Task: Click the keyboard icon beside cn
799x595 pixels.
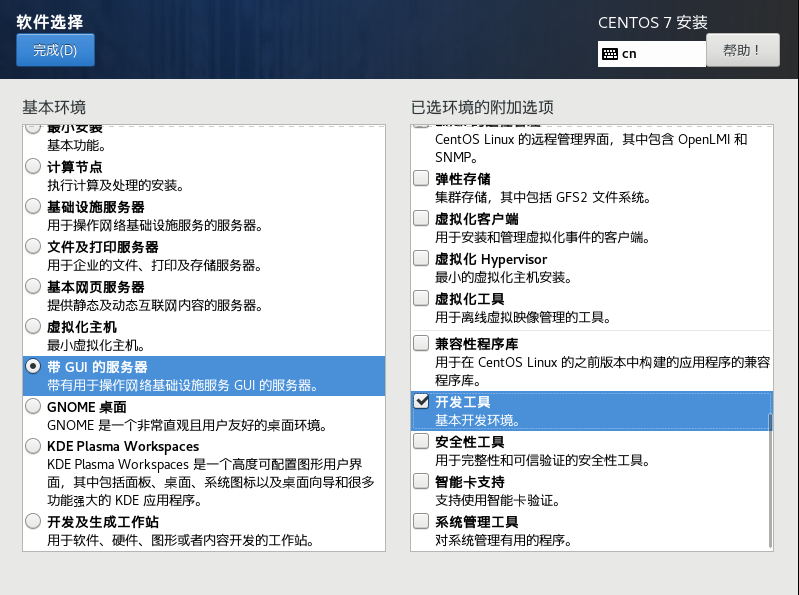Action: pyautogui.click(x=609, y=54)
